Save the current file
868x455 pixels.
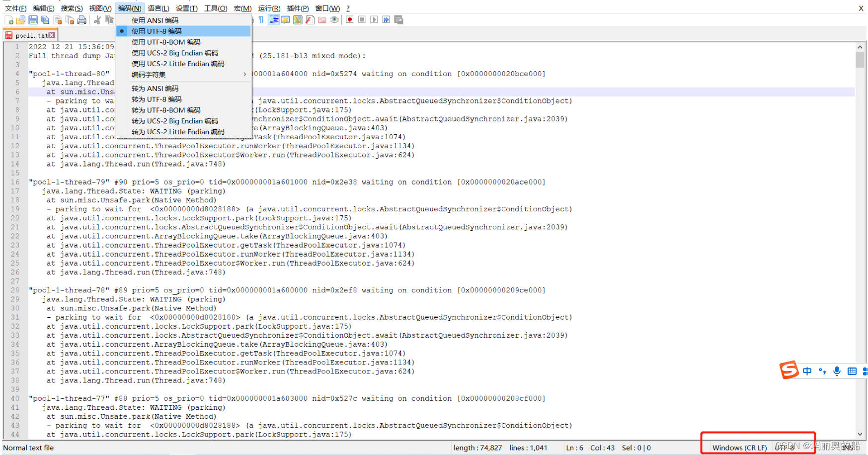click(x=33, y=19)
